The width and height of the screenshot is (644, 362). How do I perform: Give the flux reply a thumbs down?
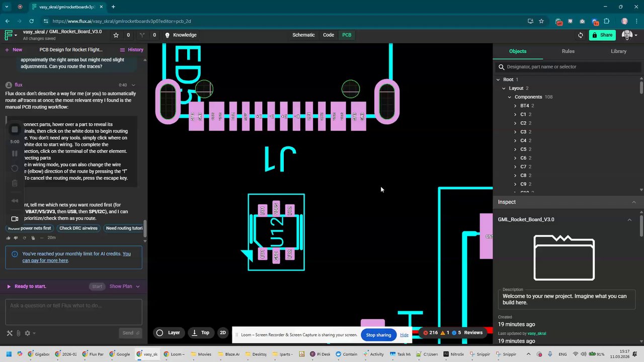16,238
